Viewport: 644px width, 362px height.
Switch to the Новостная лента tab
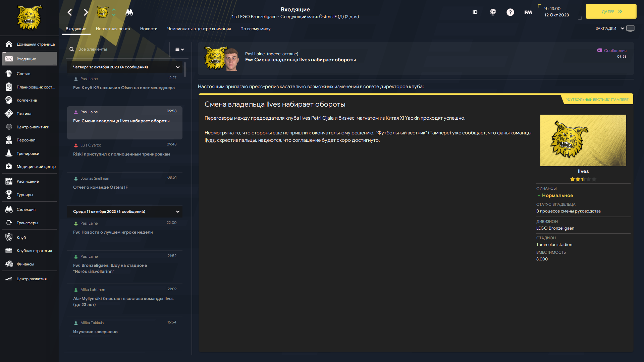point(113,29)
